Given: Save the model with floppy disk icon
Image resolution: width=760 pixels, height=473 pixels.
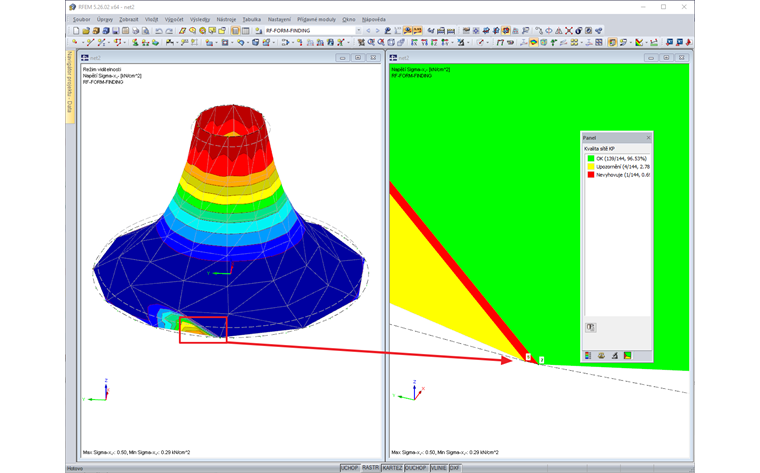Looking at the screenshot, I should [x=115, y=31].
